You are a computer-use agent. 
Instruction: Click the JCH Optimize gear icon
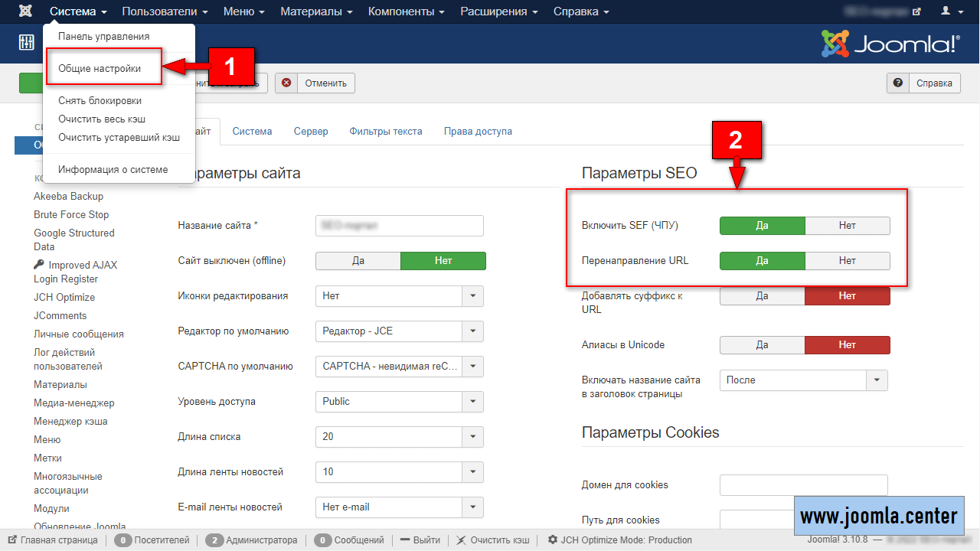(553, 540)
